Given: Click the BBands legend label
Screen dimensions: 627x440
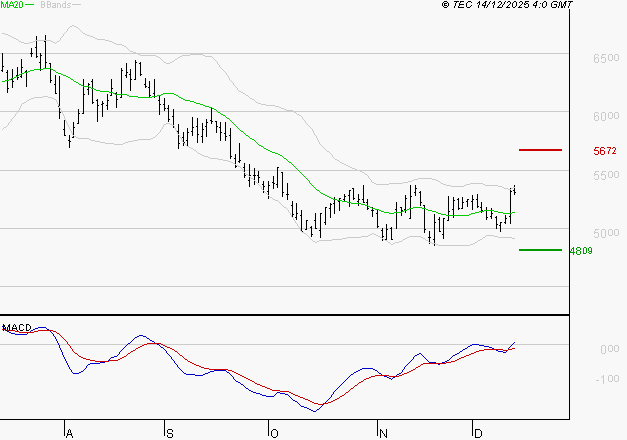Looking at the screenshot, I should [56, 5].
